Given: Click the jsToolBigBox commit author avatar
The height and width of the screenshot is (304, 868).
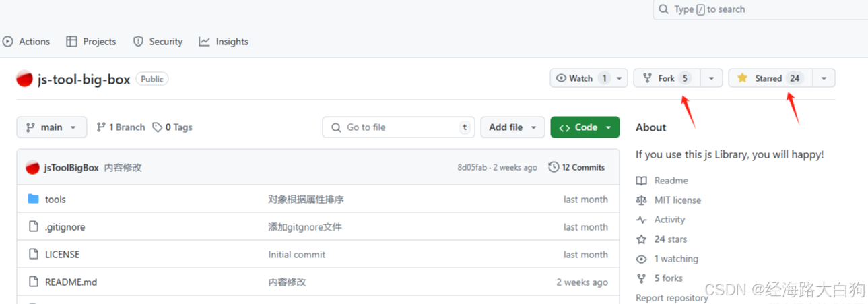Looking at the screenshot, I should pyautogui.click(x=32, y=167).
